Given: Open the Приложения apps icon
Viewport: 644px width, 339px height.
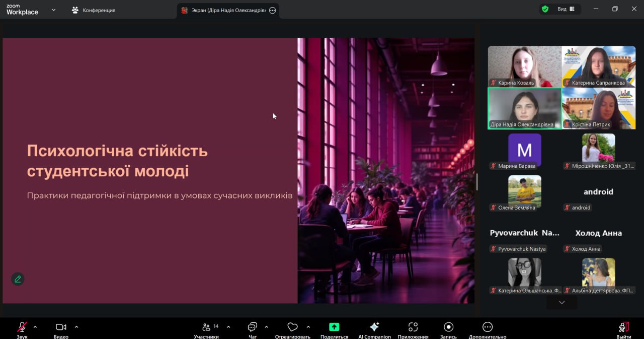Looking at the screenshot, I should click(x=413, y=327).
